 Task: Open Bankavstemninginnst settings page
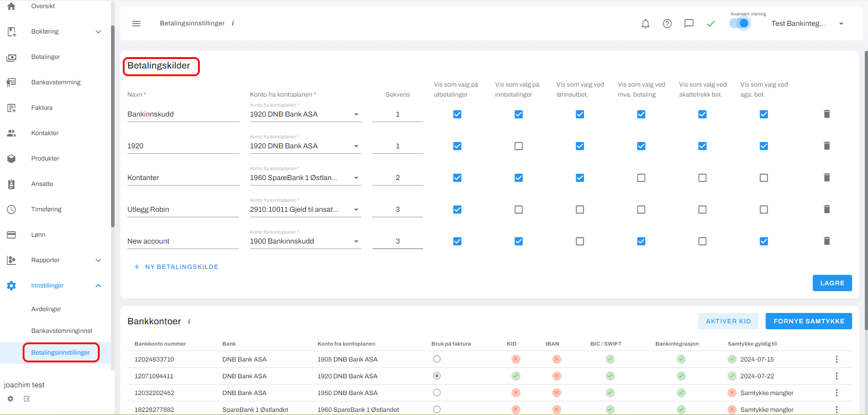(x=62, y=331)
